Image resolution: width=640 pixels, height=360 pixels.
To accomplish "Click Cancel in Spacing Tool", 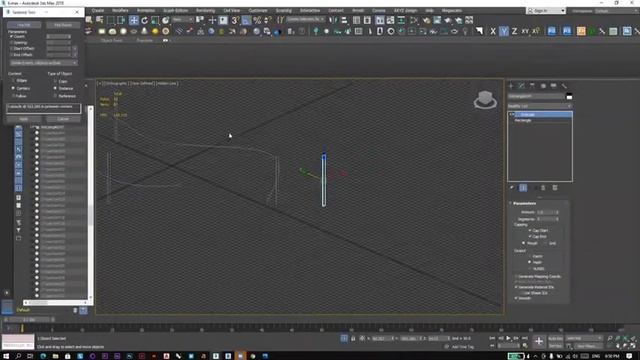I will 63,119.
